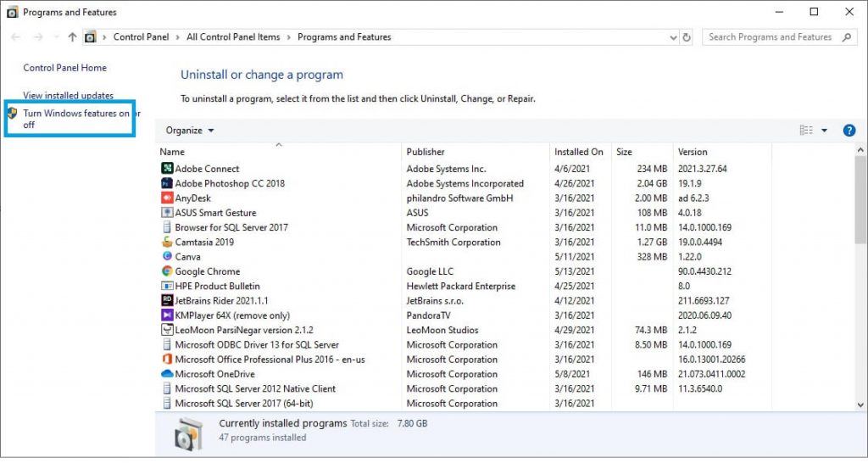Click the LeoMoon Studios publisher cell
The width and height of the screenshot is (868, 463).
[x=442, y=330]
